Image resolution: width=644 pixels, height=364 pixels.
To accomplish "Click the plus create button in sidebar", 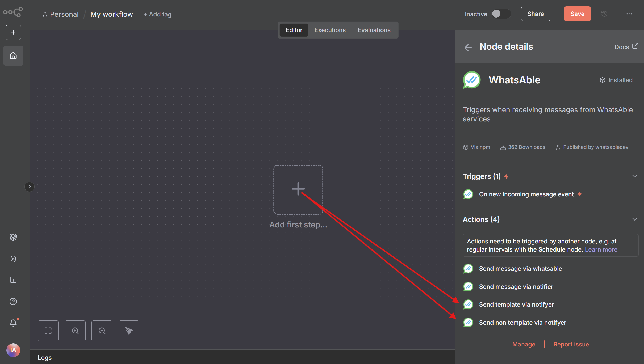I will click(x=13, y=32).
